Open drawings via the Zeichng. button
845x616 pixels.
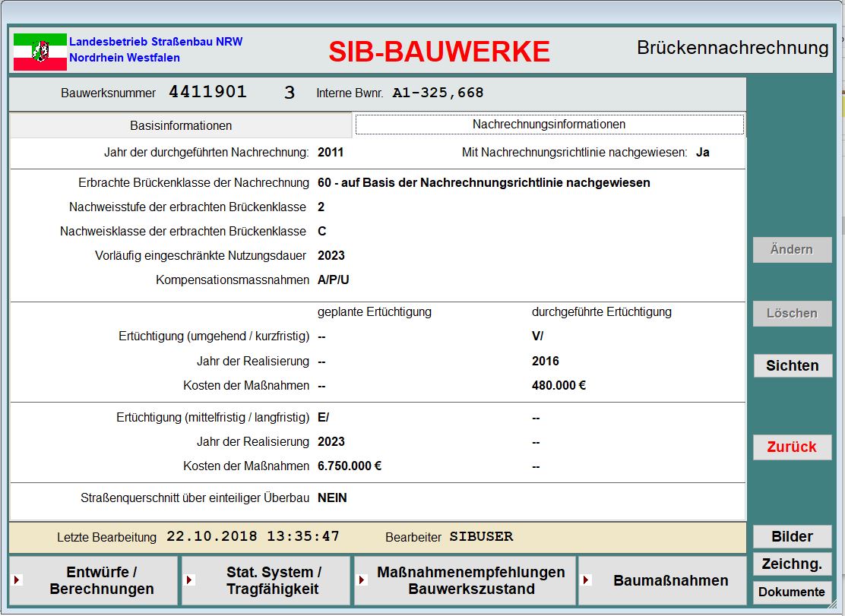click(x=792, y=564)
